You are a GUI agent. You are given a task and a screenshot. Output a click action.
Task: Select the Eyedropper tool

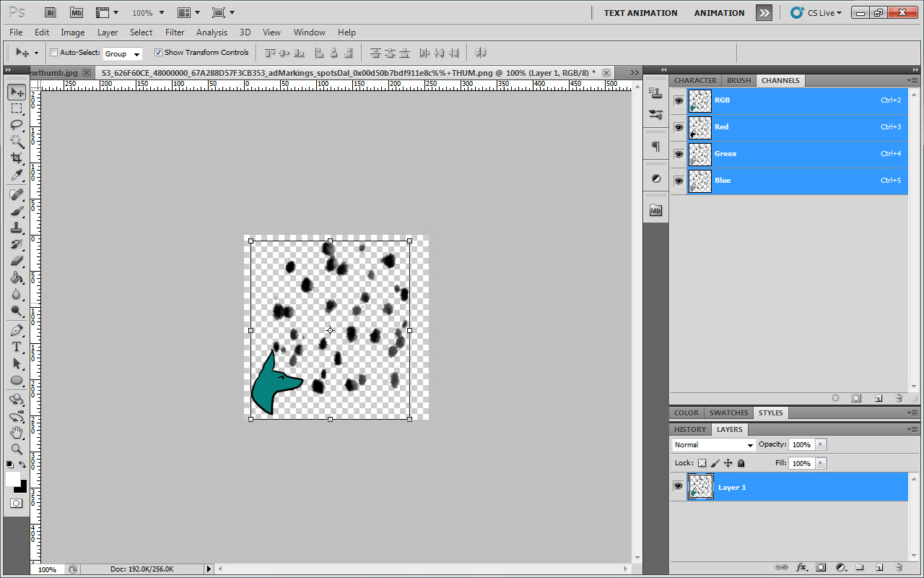pos(17,176)
